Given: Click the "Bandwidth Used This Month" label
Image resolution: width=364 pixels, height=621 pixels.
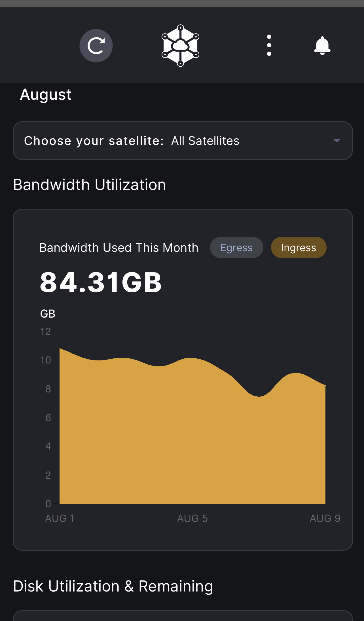Looking at the screenshot, I should (x=119, y=248).
